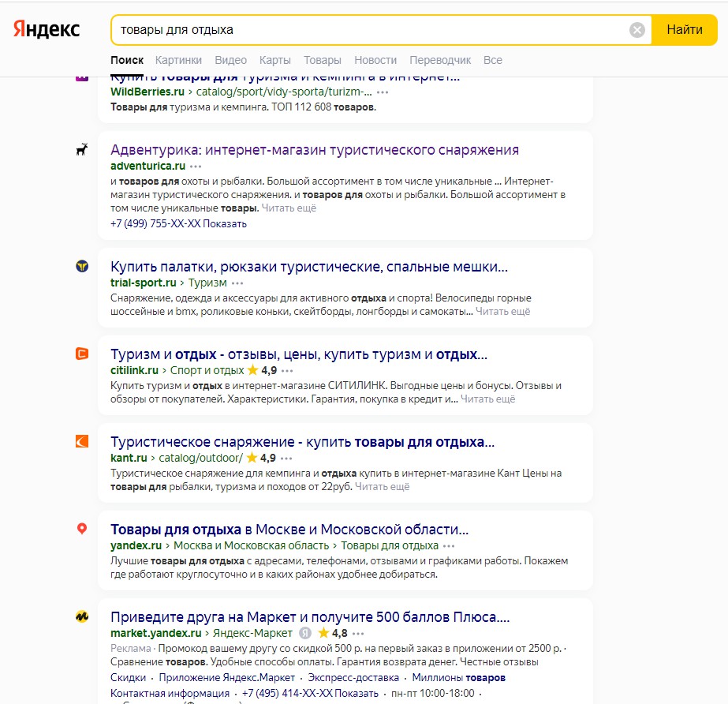Expand 'Читать ещё' in the Citilink snippet
The image size is (728, 704).
tap(488, 399)
